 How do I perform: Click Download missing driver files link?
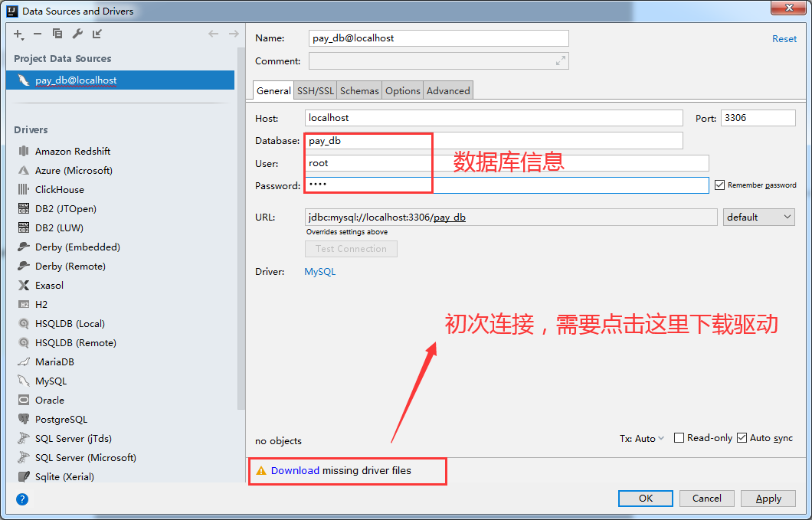click(x=295, y=470)
